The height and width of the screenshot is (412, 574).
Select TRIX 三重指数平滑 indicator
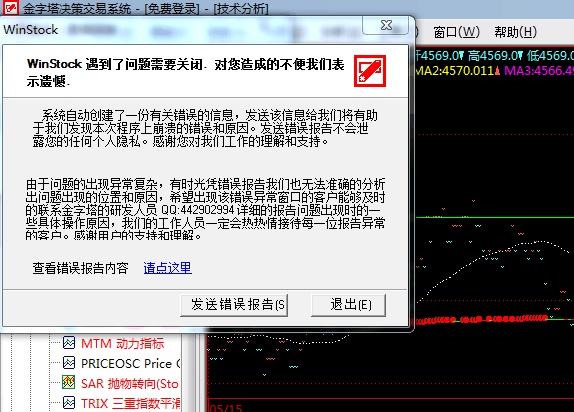(x=130, y=404)
